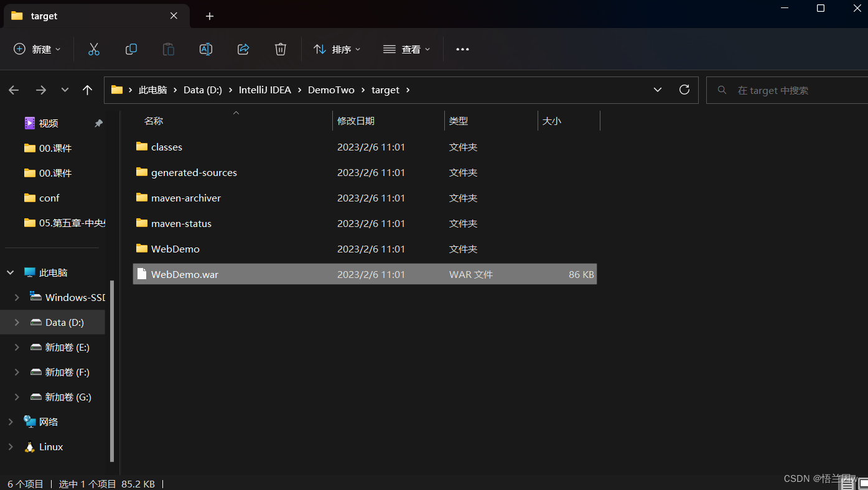The width and height of the screenshot is (868, 490).
Task: Sort by the 类型 column header
Action: click(492, 121)
